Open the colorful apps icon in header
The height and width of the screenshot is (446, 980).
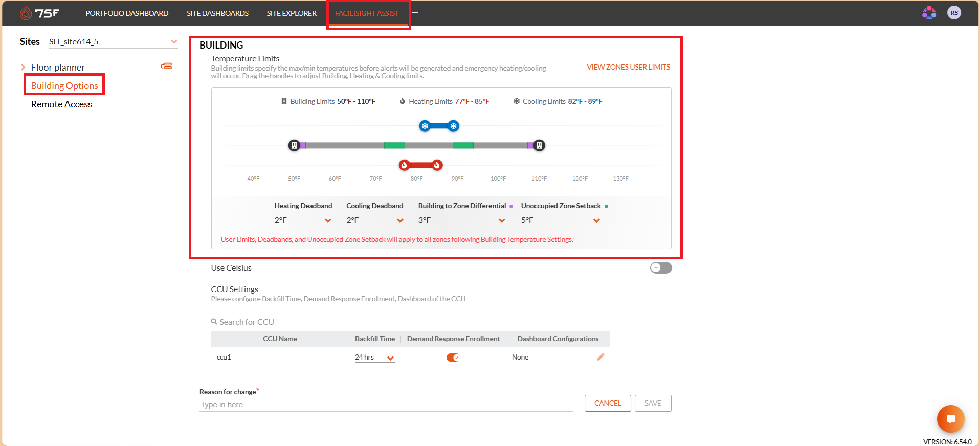pos(929,13)
